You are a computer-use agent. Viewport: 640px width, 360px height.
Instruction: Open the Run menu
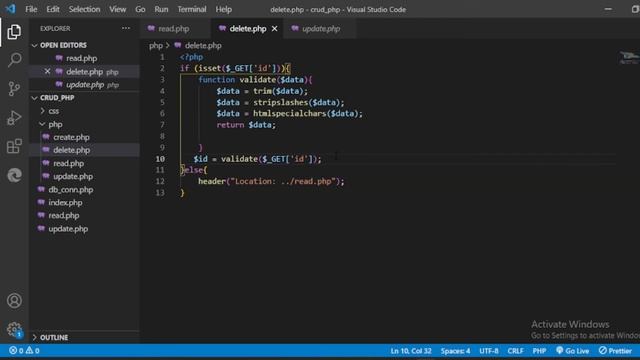(x=161, y=9)
